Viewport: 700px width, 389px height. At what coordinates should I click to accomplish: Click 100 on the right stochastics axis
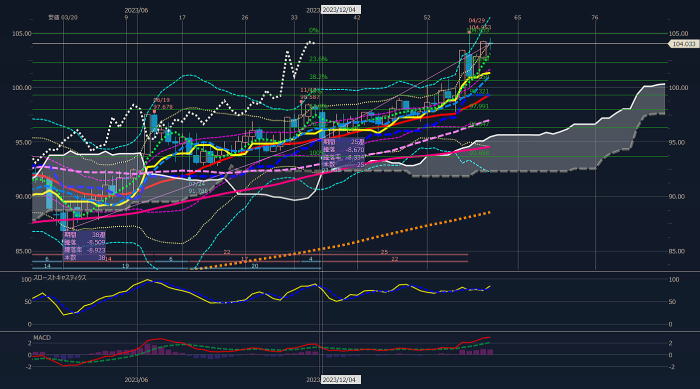tap(673, 280)
